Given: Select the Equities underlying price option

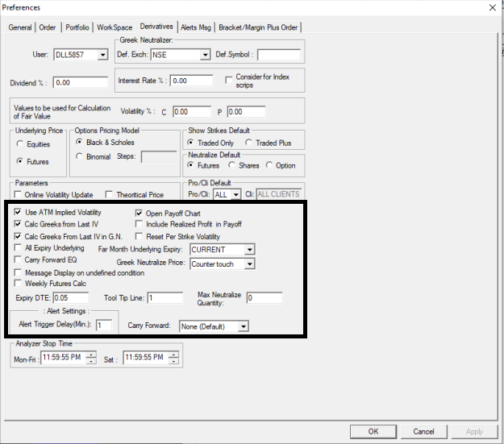Looking at the screenshot, I should [19, 144].
